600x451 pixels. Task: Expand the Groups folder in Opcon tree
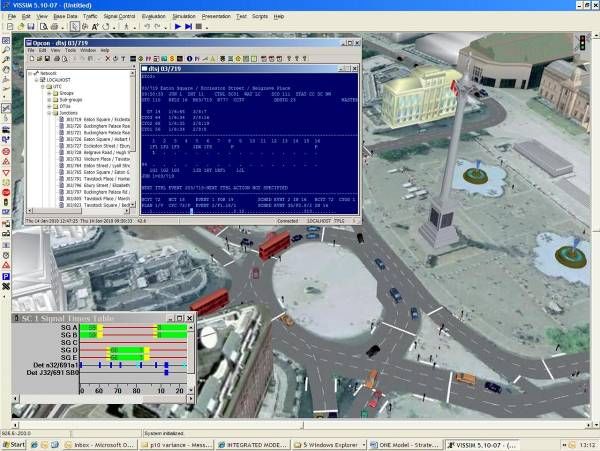(x=49, y=93)
